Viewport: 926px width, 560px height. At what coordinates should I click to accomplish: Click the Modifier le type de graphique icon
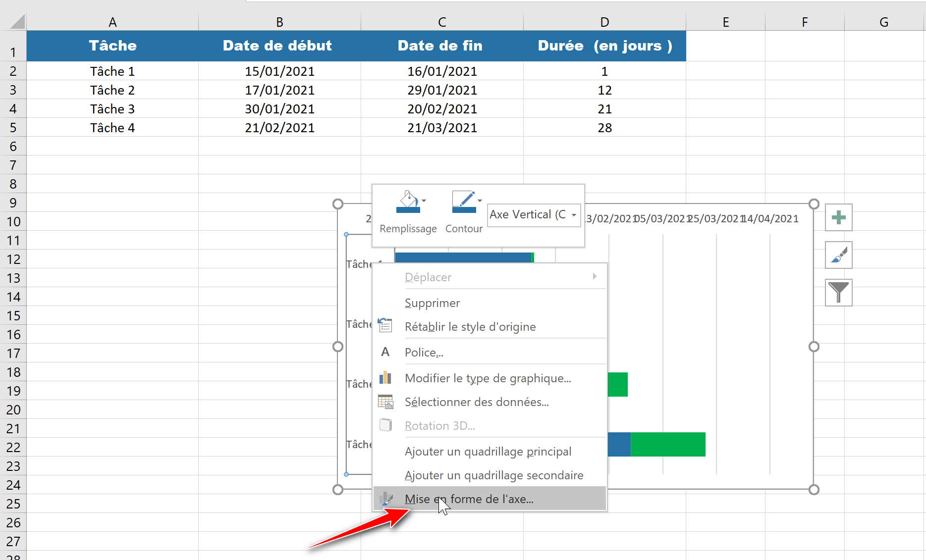[x=385, y=378]
